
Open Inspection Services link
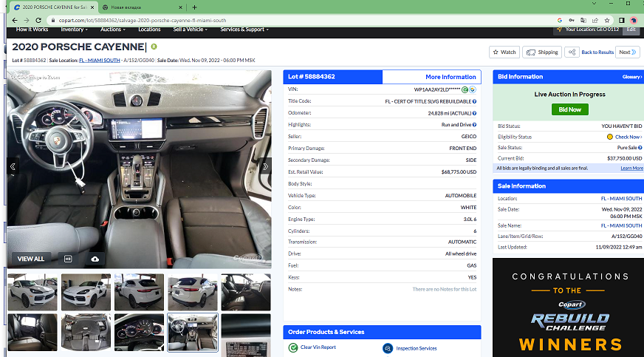pos(416,348)
